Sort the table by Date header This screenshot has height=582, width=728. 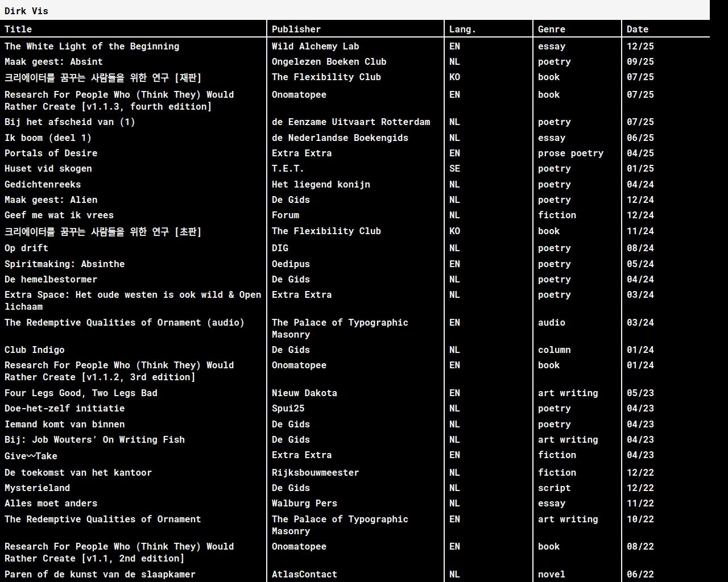637,29
